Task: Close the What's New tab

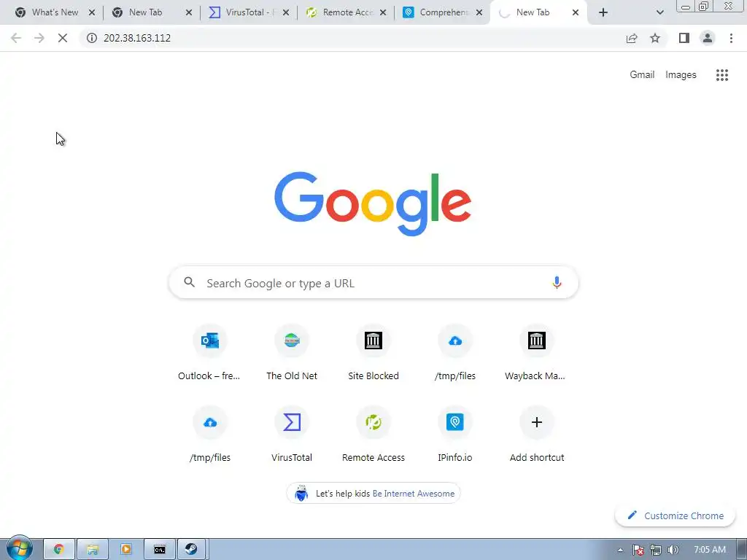Action: [x=92, y=12]
